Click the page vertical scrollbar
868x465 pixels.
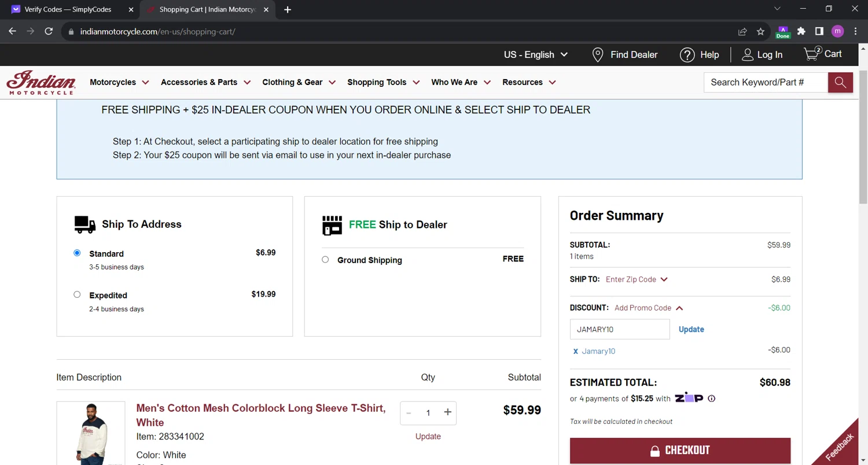pos(863,136)
